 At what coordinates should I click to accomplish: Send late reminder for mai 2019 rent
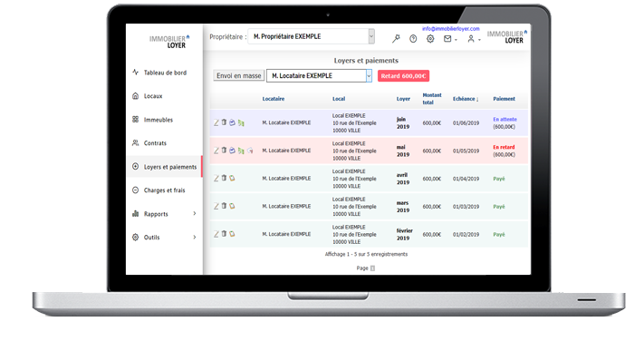[x=250, y=151]
